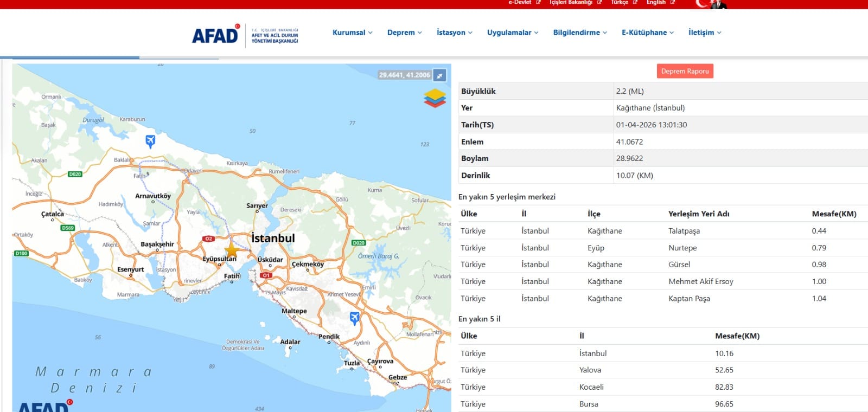This screenshot has width=868, height=412.
Task: Open the İletişim menu
Action: 704,33
